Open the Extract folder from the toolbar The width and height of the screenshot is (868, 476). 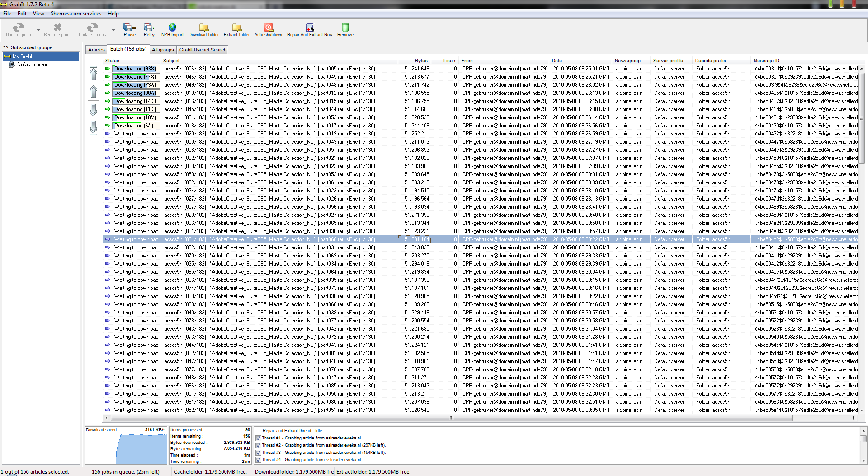tap(236, 30)
